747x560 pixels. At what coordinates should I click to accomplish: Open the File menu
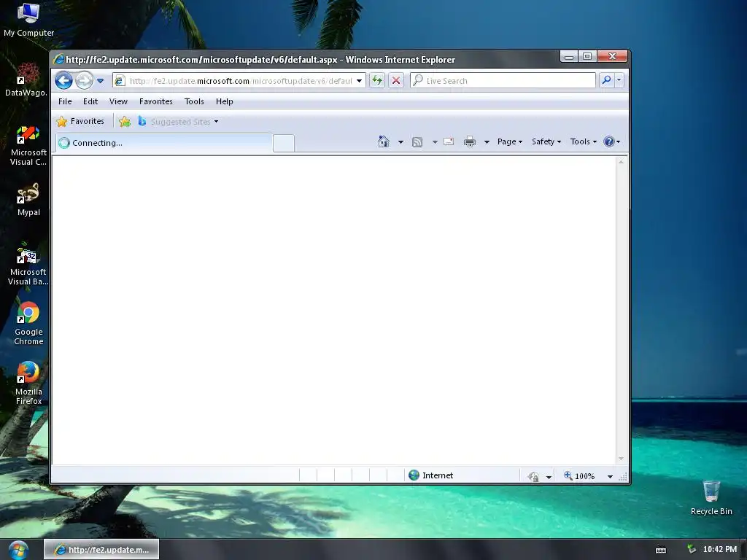pyautogui.click(x=65, y=101)
